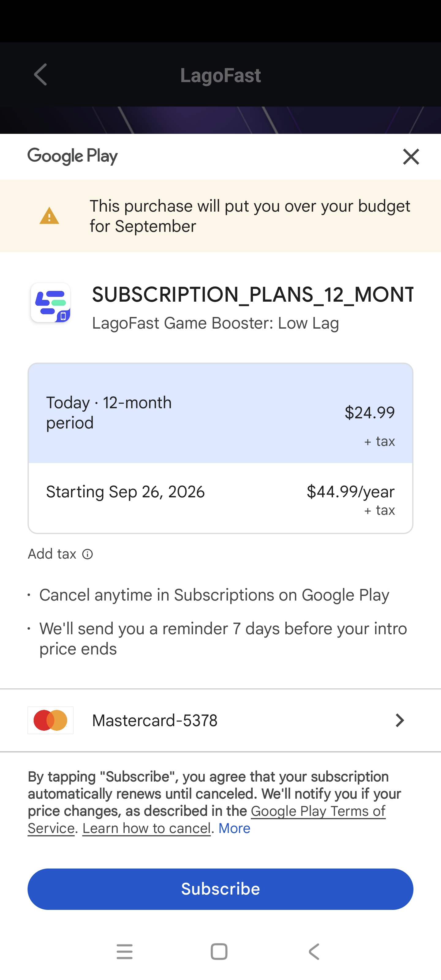Close the Google Play purchase sheet
Viewport: 441px width, 980px height.
click(x=411, y=157)
